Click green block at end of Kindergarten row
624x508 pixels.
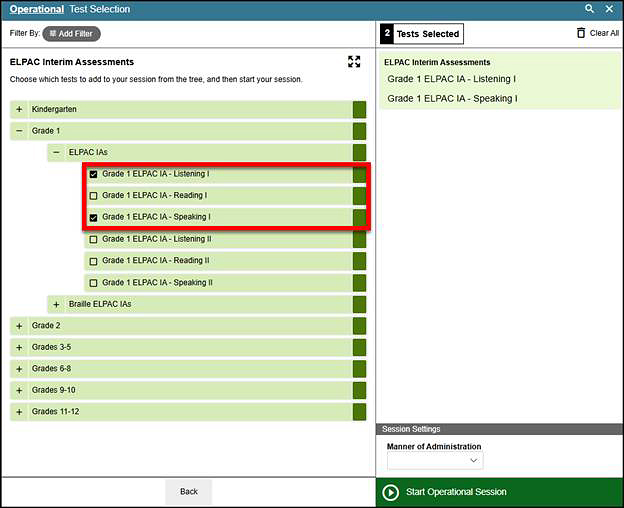click(x=359, y=109)
